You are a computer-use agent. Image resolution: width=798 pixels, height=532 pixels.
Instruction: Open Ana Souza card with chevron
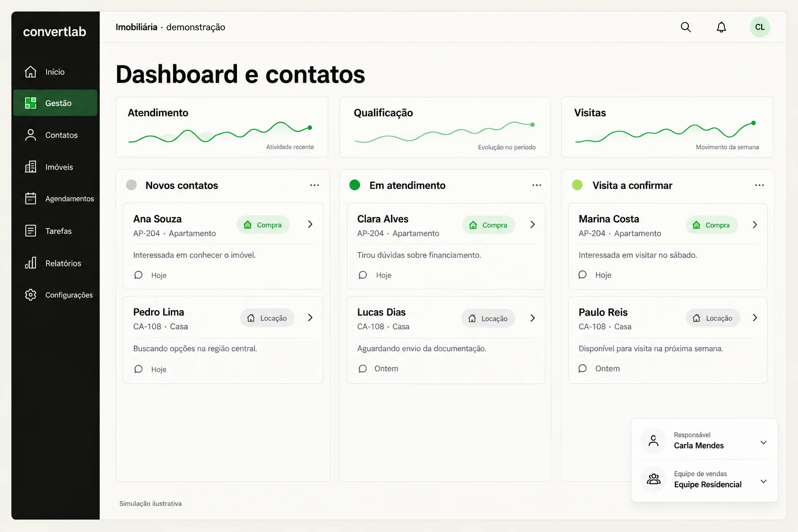310,224
